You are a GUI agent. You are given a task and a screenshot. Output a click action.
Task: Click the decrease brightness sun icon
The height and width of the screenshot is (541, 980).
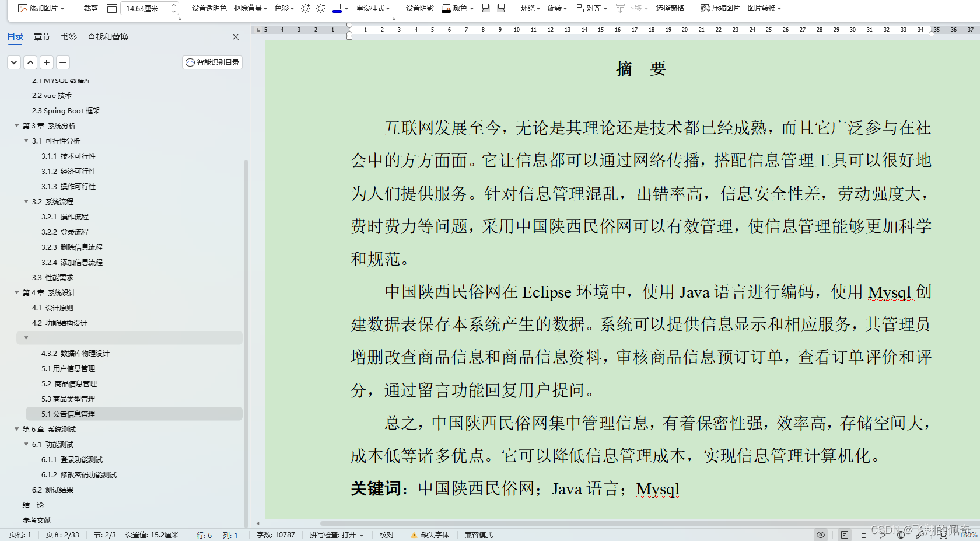coord(321,8)
